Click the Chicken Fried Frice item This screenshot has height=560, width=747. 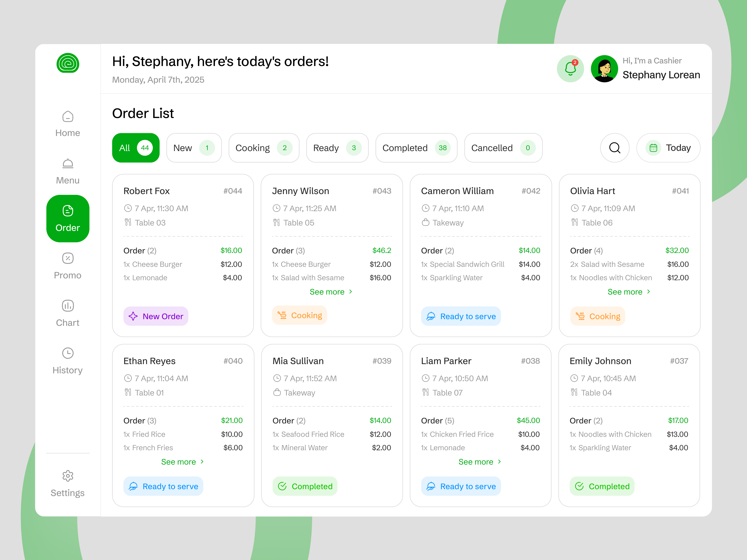457,434
